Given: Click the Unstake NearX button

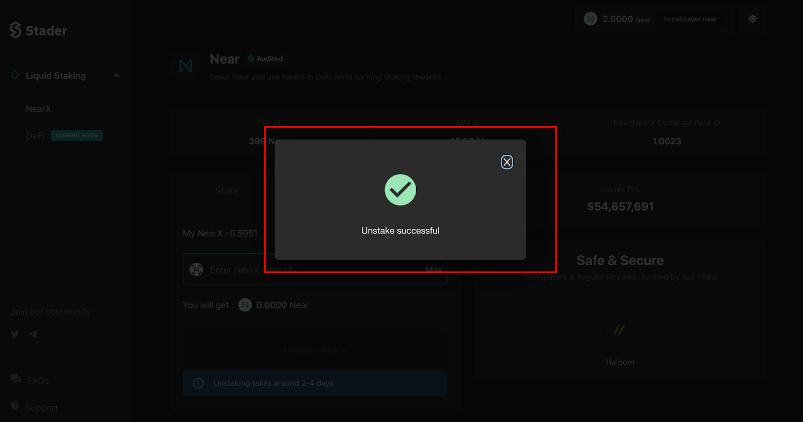Looking at the screenshot, I should [x=315, y=350].
